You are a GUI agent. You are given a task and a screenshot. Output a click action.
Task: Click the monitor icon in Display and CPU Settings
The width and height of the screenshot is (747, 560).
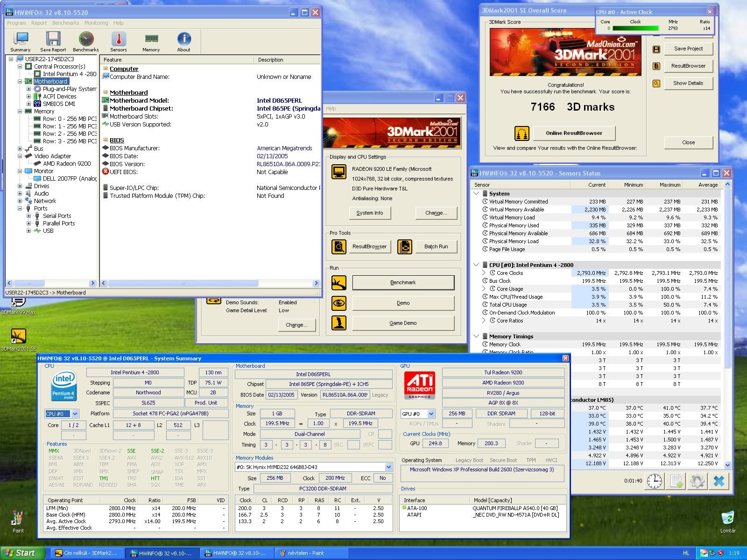pyautogui.click(x=339, y=172)
